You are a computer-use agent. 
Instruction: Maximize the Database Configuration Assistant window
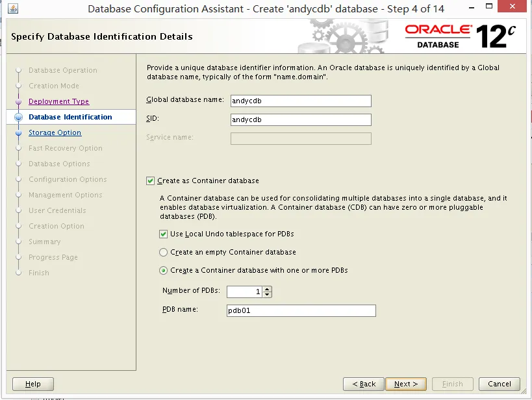tap(489, 6)
